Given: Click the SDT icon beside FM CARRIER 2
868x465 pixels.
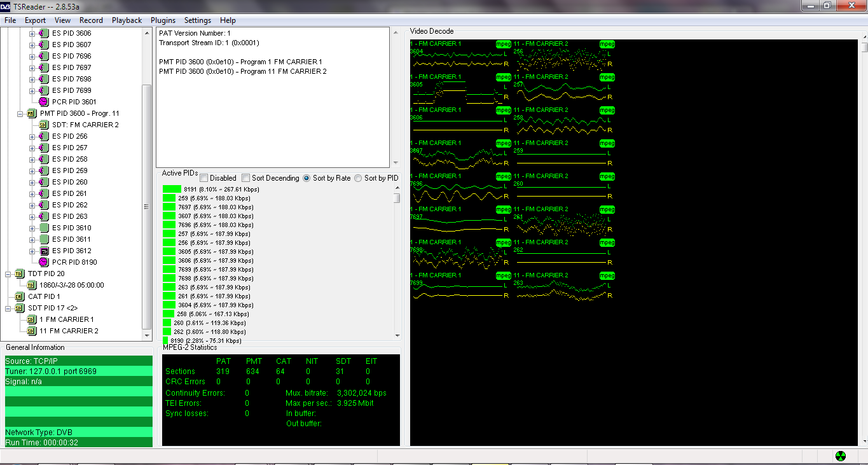Looking at the screenshot, I should 43,125.
